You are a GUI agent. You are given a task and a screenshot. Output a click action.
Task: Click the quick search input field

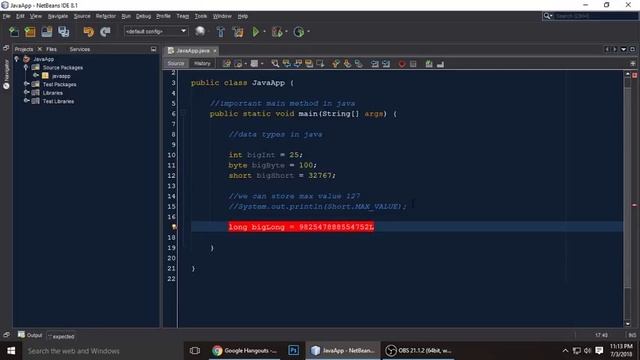tap(596, 16)
